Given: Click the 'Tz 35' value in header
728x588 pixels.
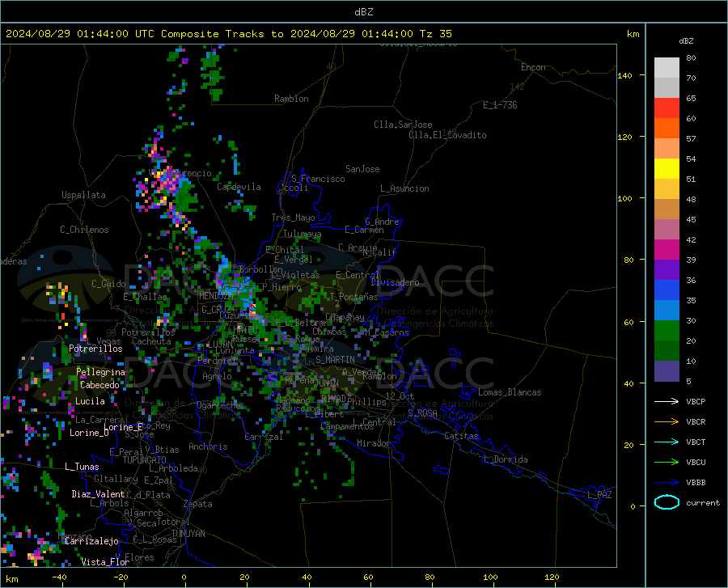Looking at the screenshot, I should 436,34.
